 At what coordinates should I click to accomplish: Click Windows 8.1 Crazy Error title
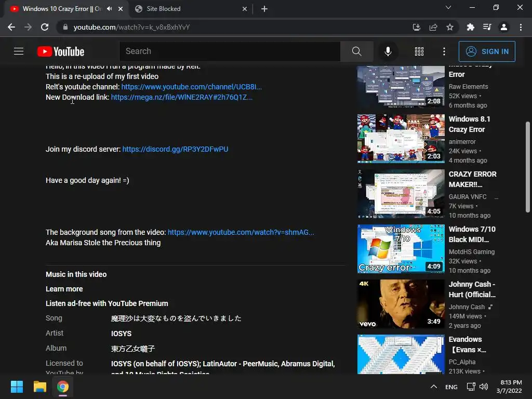(x=469, y=124)
